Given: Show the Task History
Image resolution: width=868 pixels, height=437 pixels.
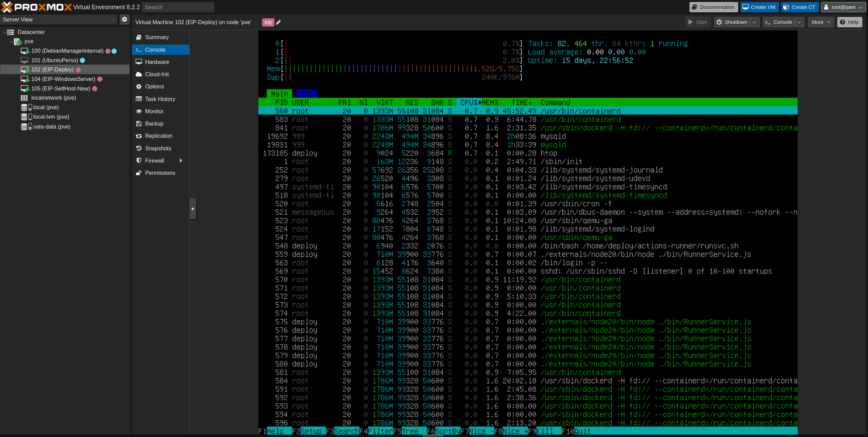Looking at the screenshot, I should (160, 99).
